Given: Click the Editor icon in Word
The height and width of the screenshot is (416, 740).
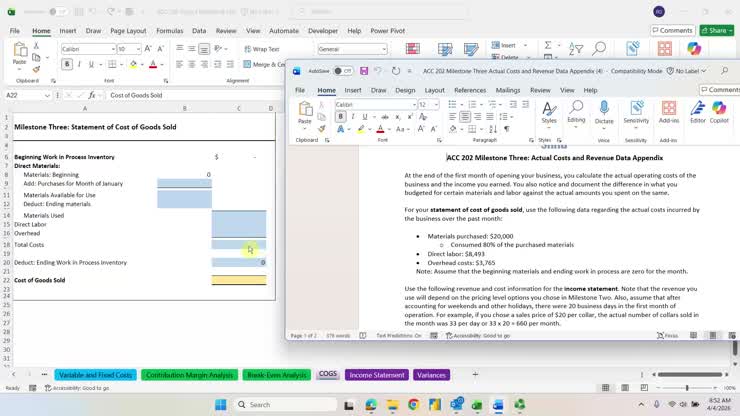Looking at the screenshot, I should pyautogui.click(x=698, y=109).
